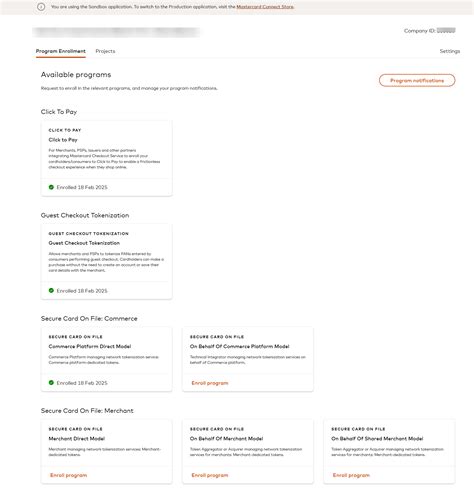Select the Program Enrollment tab

tap(61, 51)
